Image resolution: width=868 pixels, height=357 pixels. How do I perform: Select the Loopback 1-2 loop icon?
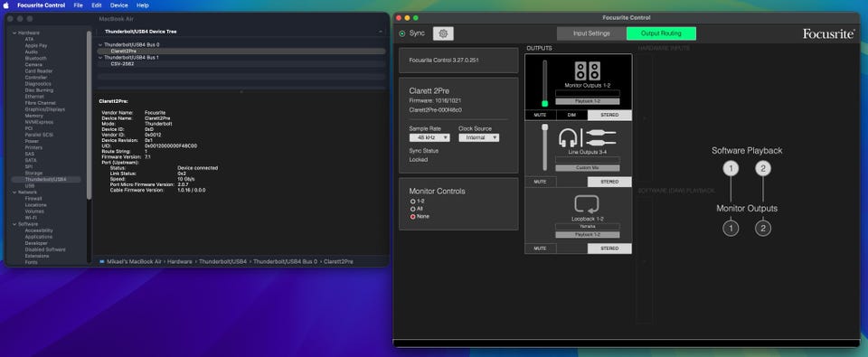tap(587, 204)
